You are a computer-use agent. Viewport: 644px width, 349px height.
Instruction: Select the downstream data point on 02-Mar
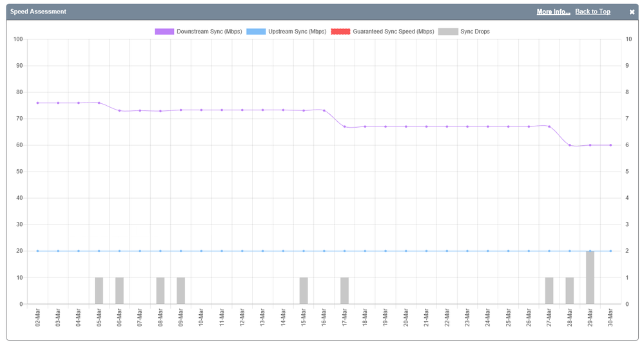click(x=37, y=103)
